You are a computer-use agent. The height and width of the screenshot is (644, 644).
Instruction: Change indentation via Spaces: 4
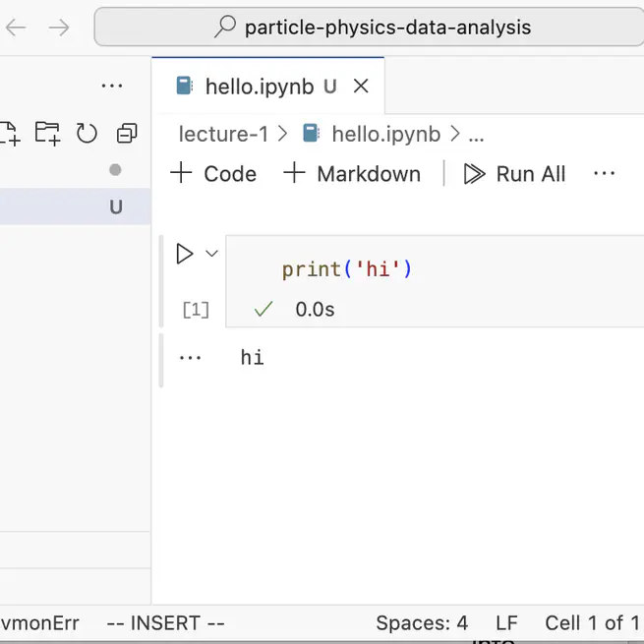(422, 623)
